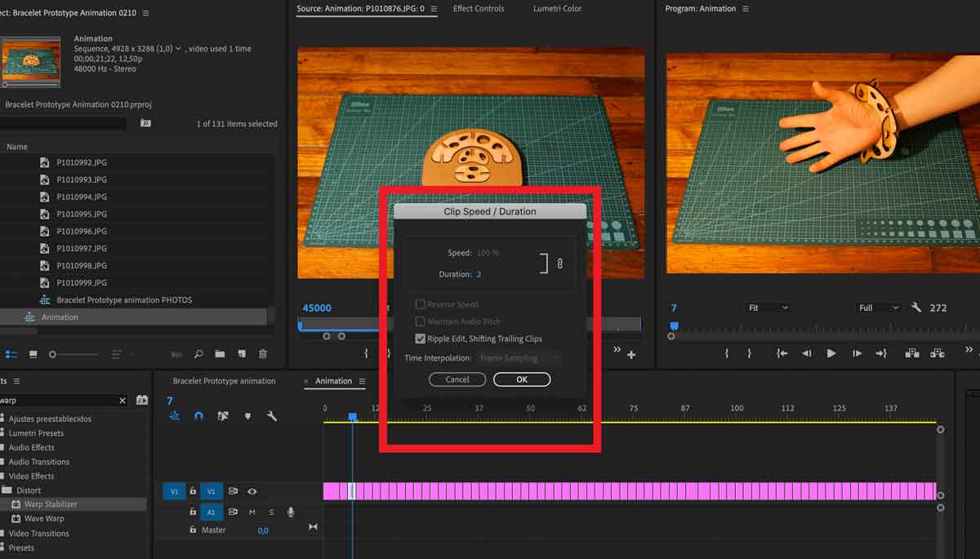This screenshot has width=980, height=559.
Task: Click Mark In in Program Monitor
Action: 726,353
